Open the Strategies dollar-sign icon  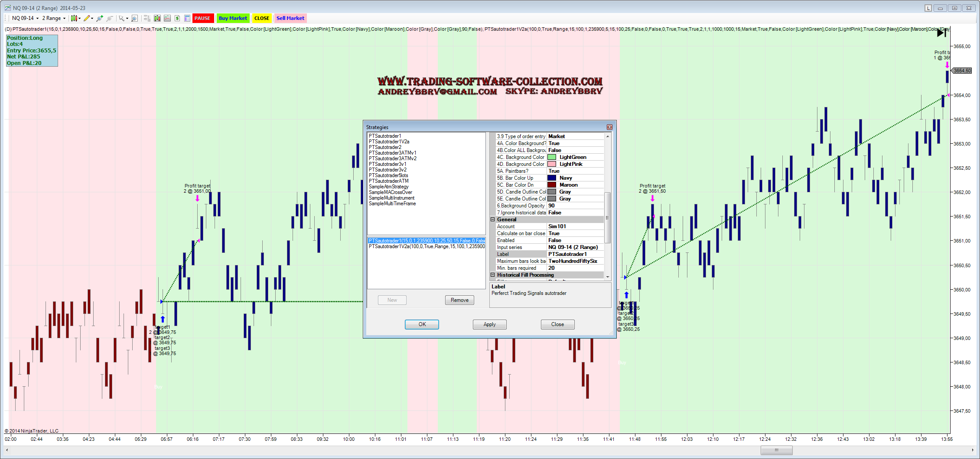(177, 18)
